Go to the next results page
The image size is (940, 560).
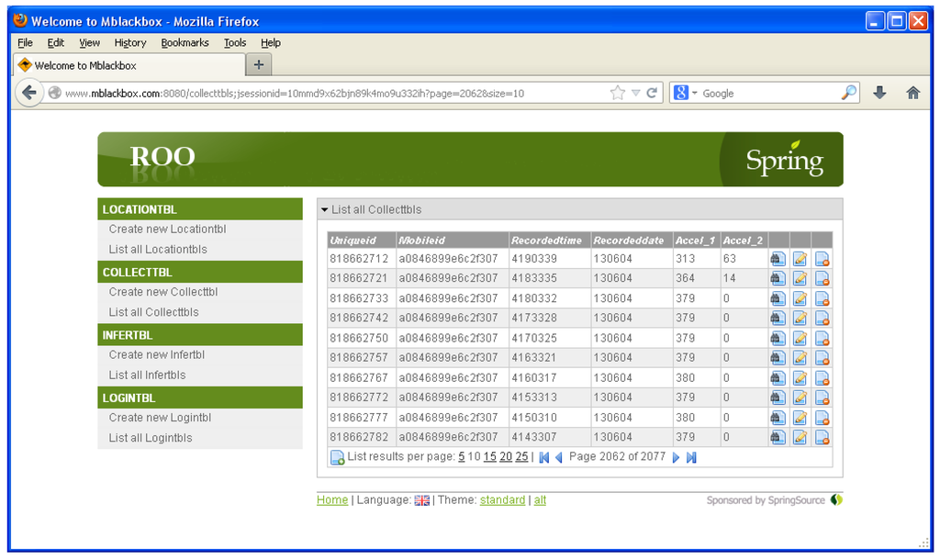pos(677,457)
